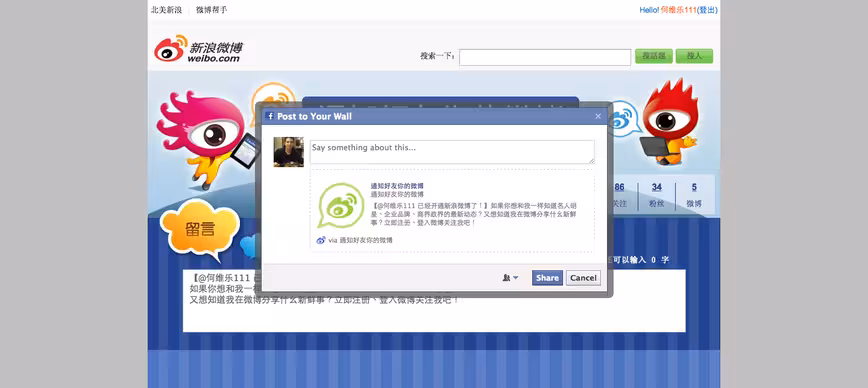This screenshot has height=388, width=868.
Task: Open the 'via 通知好友你的微博' link
Action: pos(361,240)
